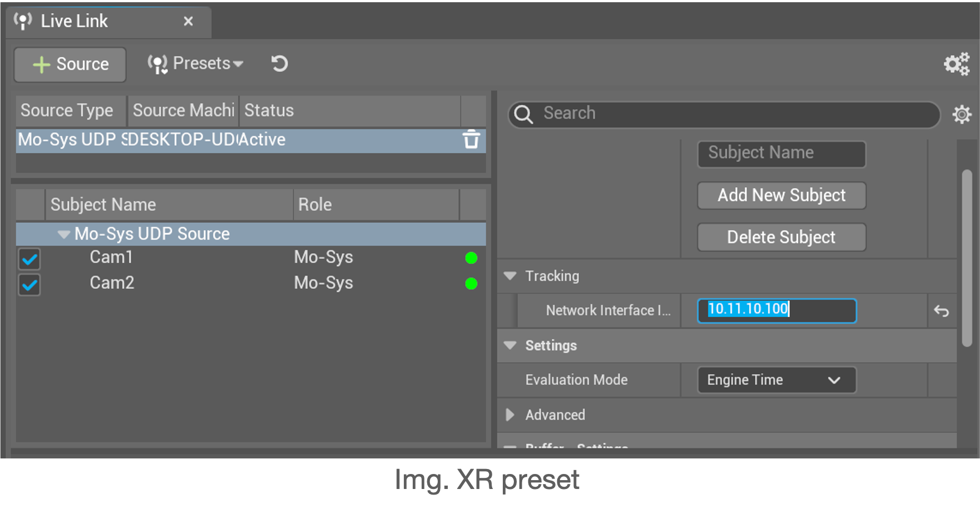
Task: Open Live Link settings gears icon
Action: (957, 64)
